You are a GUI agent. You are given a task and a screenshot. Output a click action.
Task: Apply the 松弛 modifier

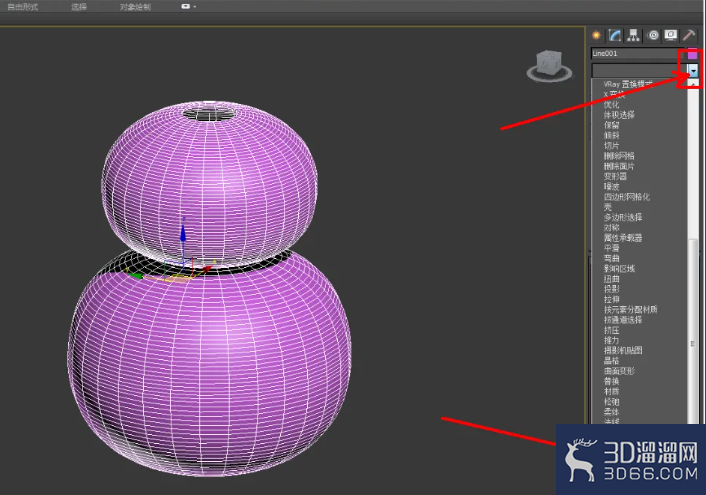point(611,402)
